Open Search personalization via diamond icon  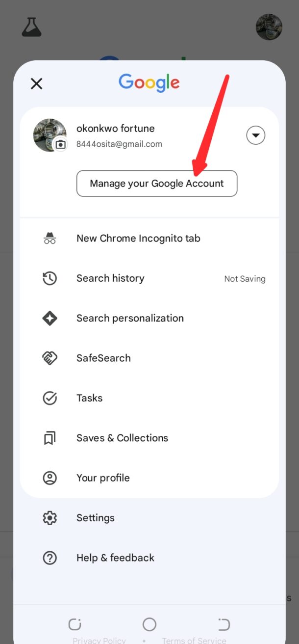click(50, 318)
